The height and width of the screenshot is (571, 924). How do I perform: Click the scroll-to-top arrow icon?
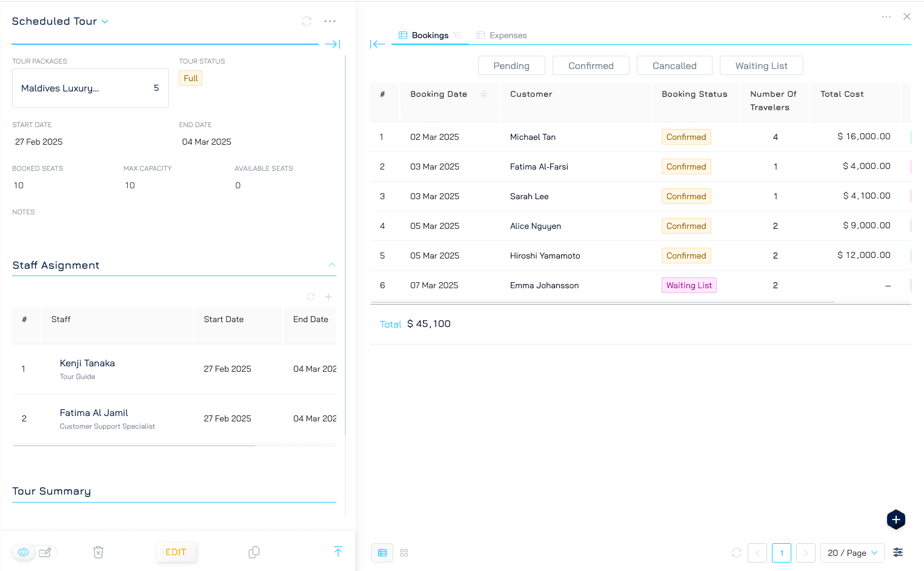[338, 552]
